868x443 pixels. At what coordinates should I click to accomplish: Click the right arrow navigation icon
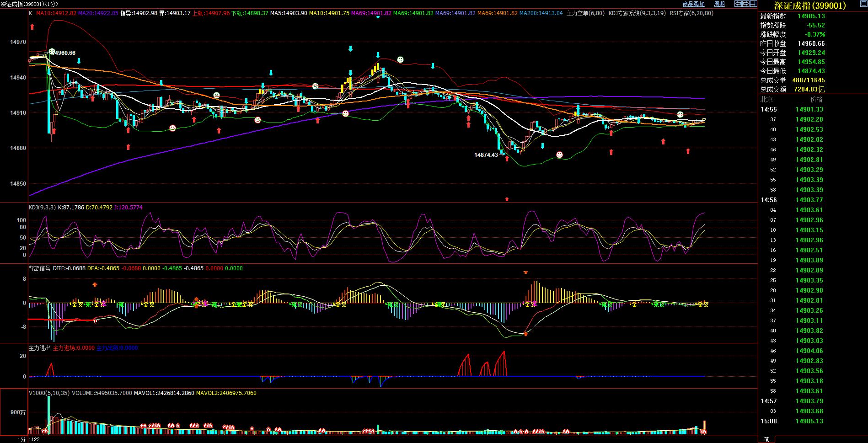coord(746,4)
